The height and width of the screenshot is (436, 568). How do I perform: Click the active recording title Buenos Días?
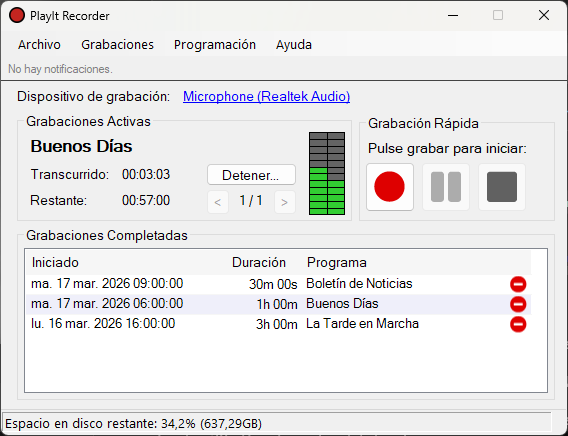(81, 146)
